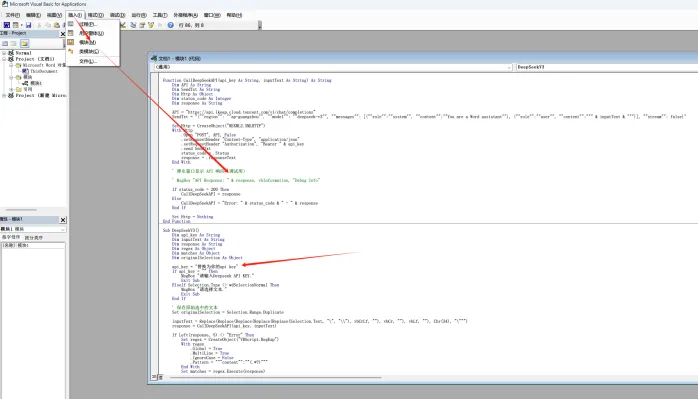Open the 窗口(W) menu

(212, 15)
